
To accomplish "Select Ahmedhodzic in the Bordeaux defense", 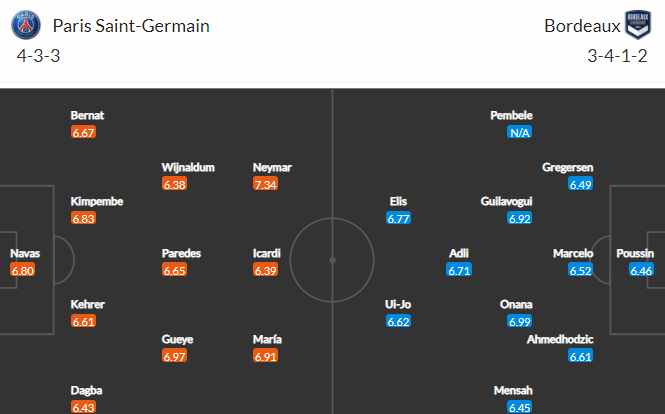I will coord(560,339).
